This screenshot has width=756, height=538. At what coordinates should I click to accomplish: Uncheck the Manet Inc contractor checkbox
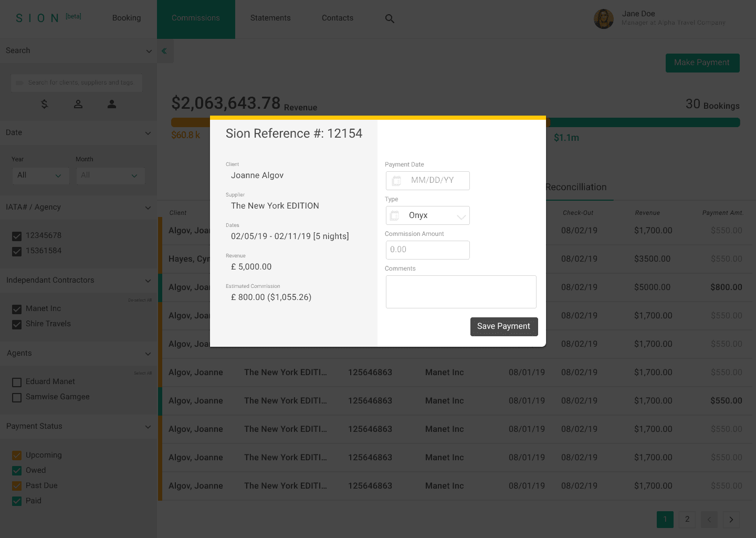[x=17, y=309]
